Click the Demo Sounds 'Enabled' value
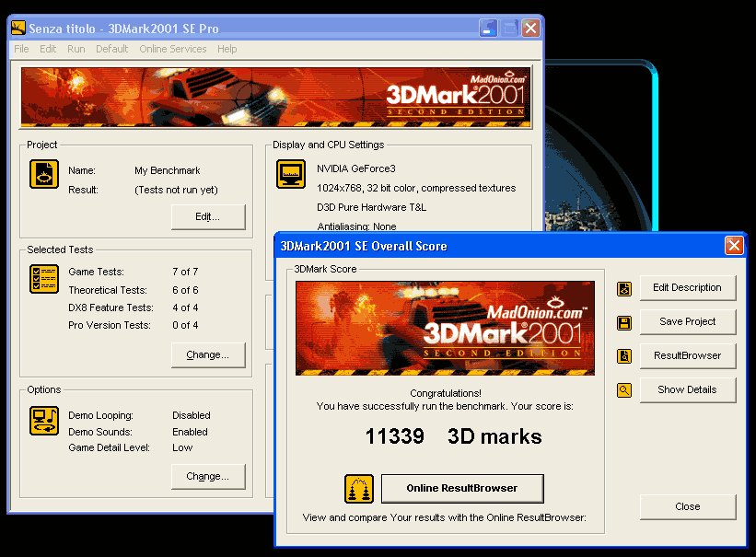Screen dimensions: 756x557 [x=190, y=432]
